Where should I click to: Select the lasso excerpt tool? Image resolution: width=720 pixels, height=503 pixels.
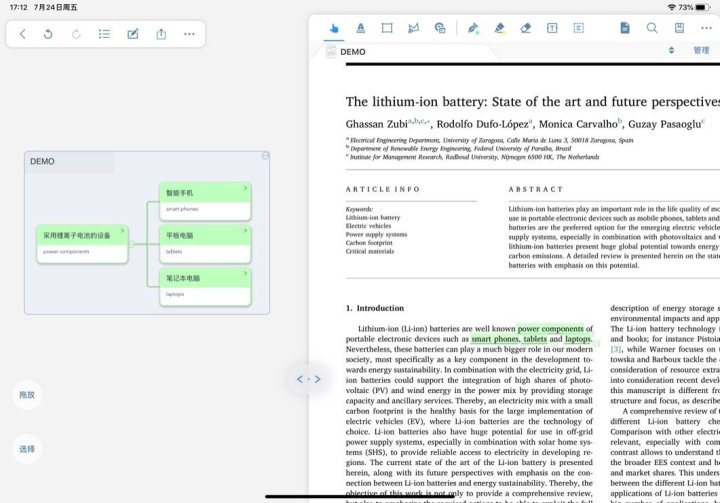[x=413, y=28]
